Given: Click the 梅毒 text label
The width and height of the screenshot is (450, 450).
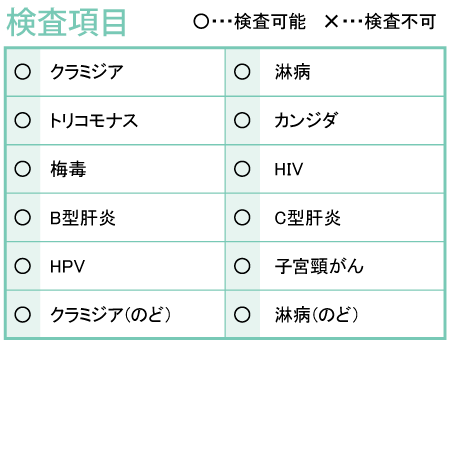Looking at the screenshot, I should click(68, 169).
